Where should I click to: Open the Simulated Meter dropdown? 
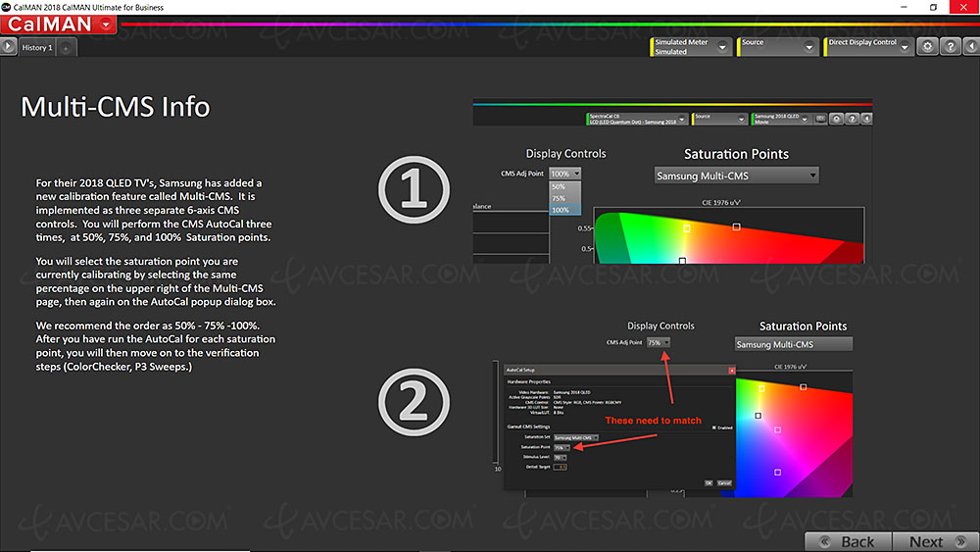click(x=691, y=47)
